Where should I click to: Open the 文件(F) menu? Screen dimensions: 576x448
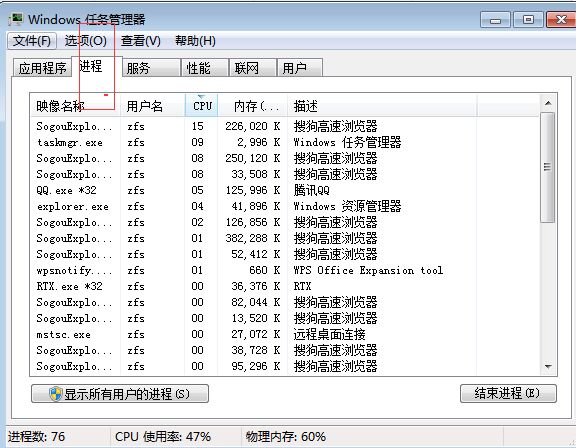[x=32, y=40]
